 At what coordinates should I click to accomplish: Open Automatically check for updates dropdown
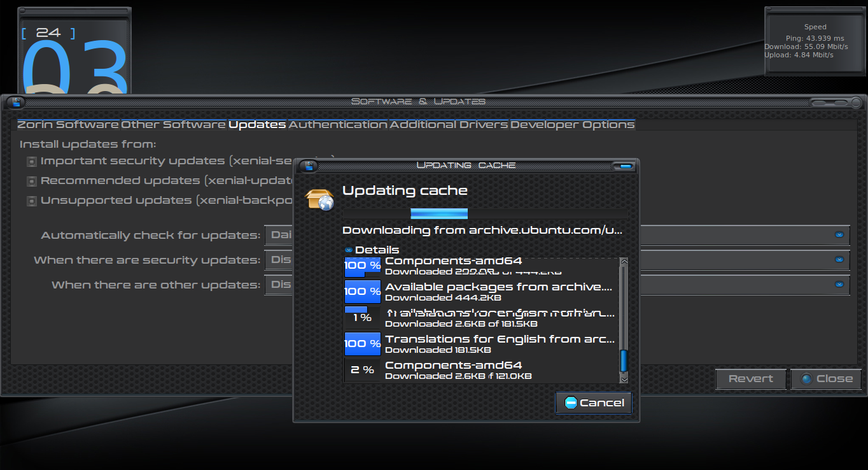coord(839,235)
